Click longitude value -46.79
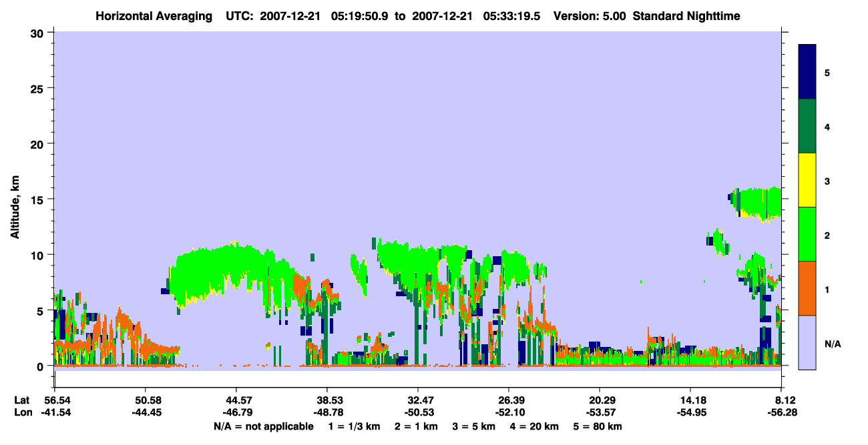This screenshot has width=868, height=445. tap(236, 412)
